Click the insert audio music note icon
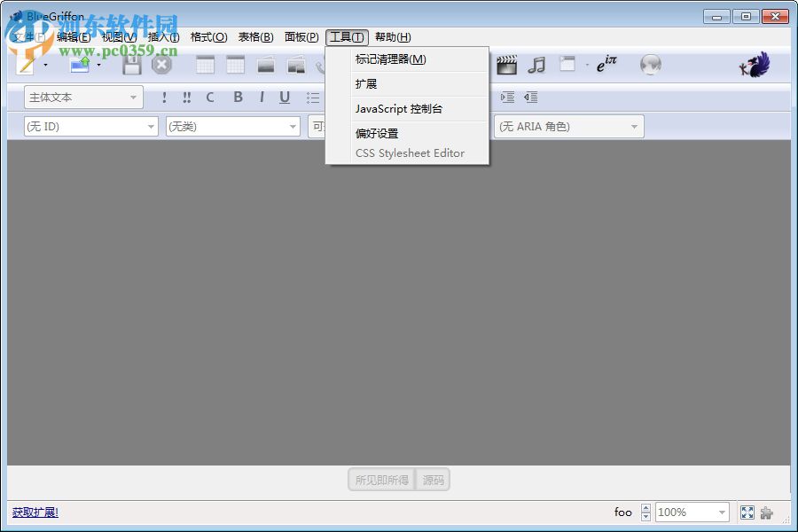Screen dimensions: 798x532 [535, 64]
